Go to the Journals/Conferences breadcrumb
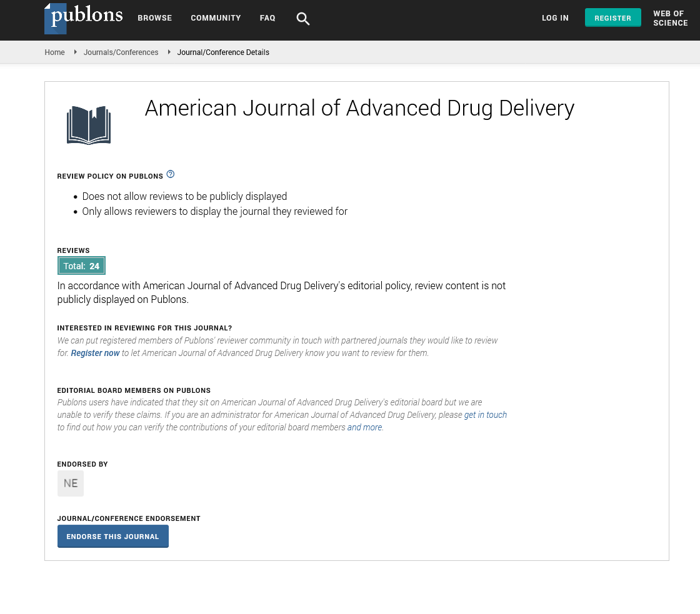 pyautogui.click(x=121, y=52)
